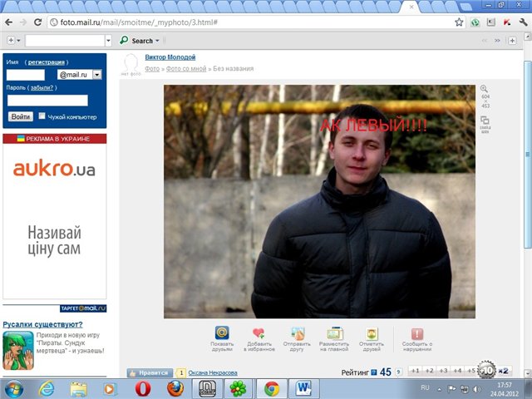Screen dimensions: 532x399
Task: Toggle 'Чужой компьютер' checkbox
Action: click(42, 116)
